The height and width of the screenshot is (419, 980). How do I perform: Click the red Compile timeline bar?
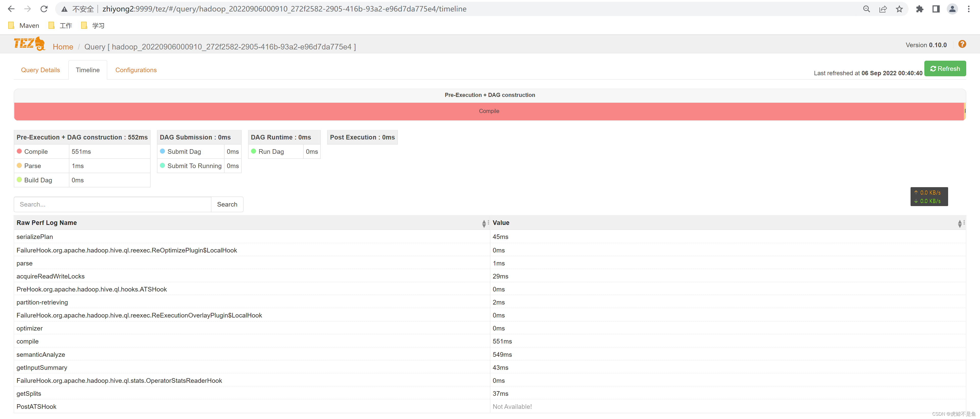tap(489, 111)
